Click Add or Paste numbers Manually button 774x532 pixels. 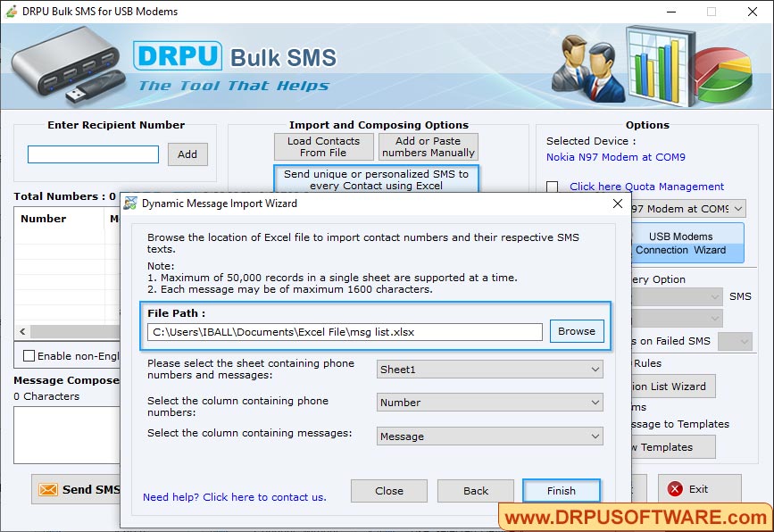click(428, 146)
